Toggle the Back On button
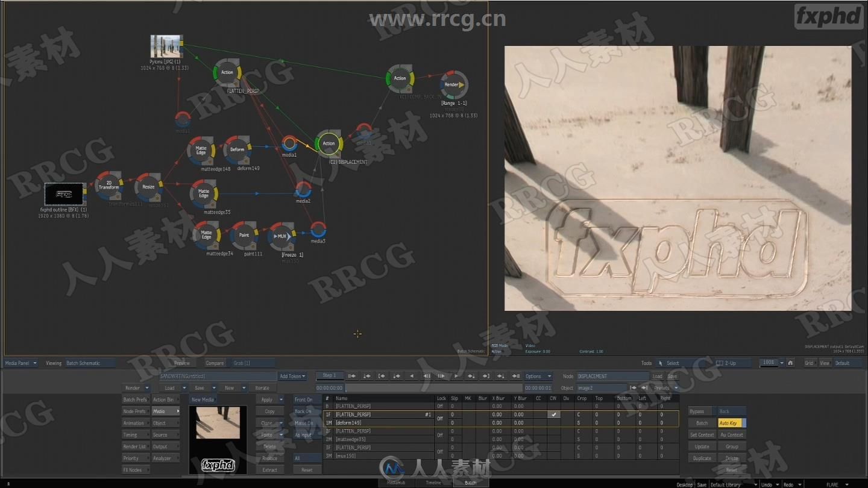868x488 pixels. point(307,411)
